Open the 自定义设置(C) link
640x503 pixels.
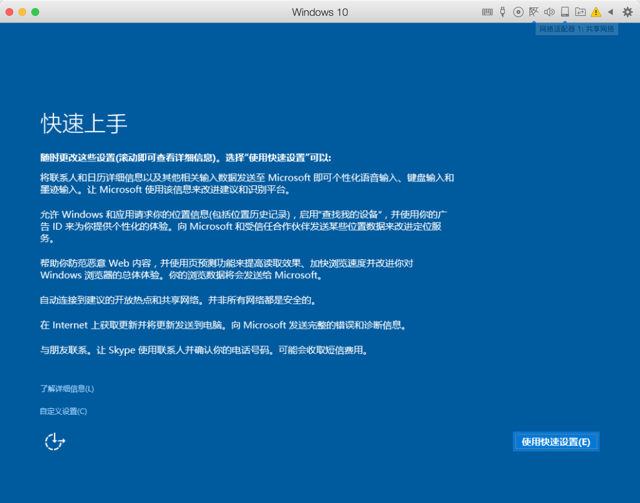(63, 411)
